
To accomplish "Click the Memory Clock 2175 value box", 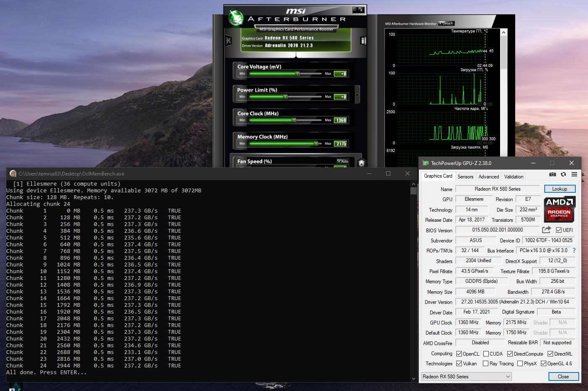I will (x=341, y=144).
